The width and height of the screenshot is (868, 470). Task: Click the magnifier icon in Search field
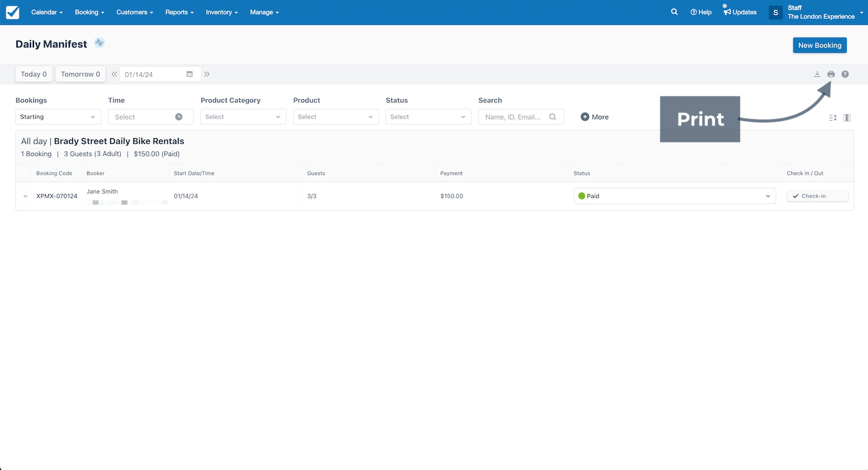(552, 117)
